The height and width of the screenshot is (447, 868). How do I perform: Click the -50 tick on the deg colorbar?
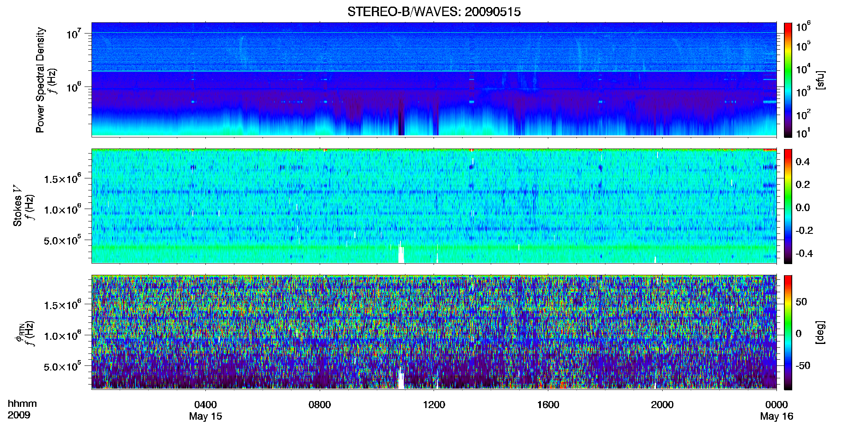pos(803,365)
